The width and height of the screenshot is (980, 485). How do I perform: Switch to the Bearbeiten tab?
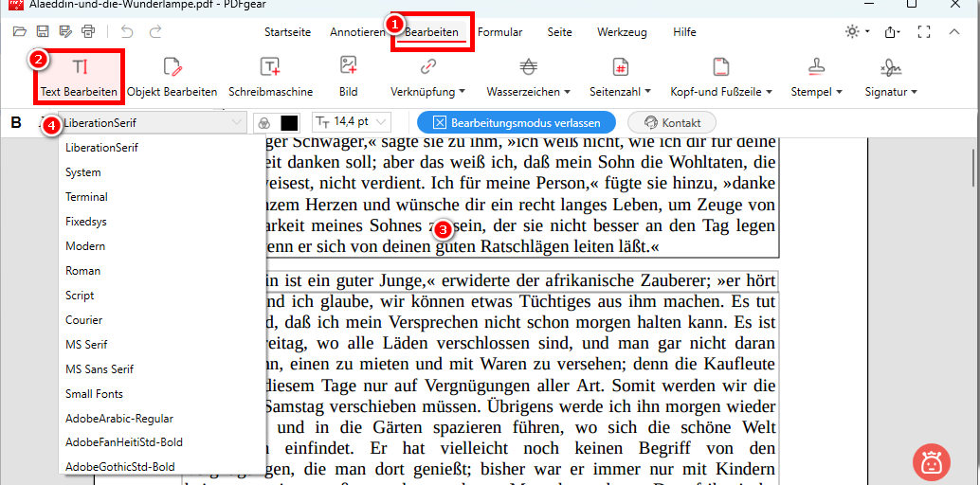point(432,32)
